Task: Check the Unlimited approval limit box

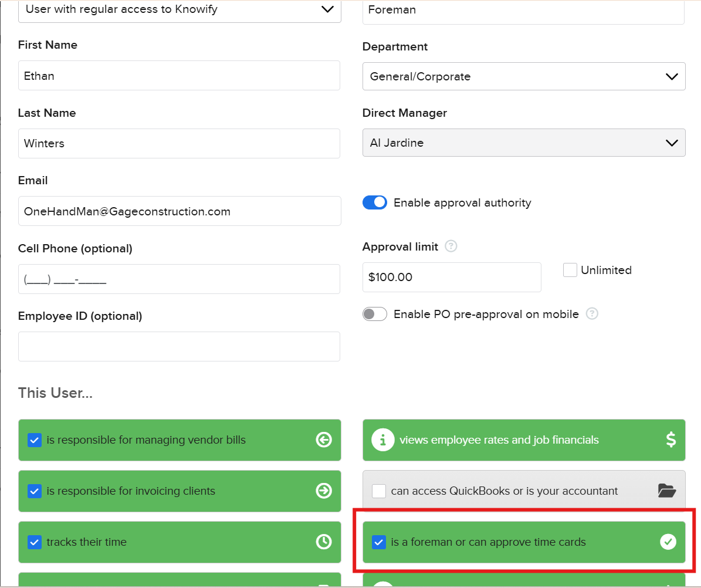Action: click(570, 271)
